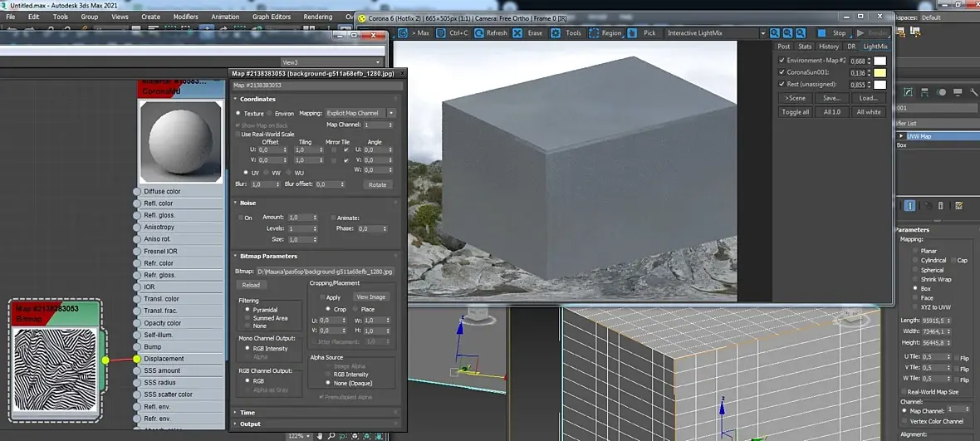Select the Pick tool in frame buffer

633,33
